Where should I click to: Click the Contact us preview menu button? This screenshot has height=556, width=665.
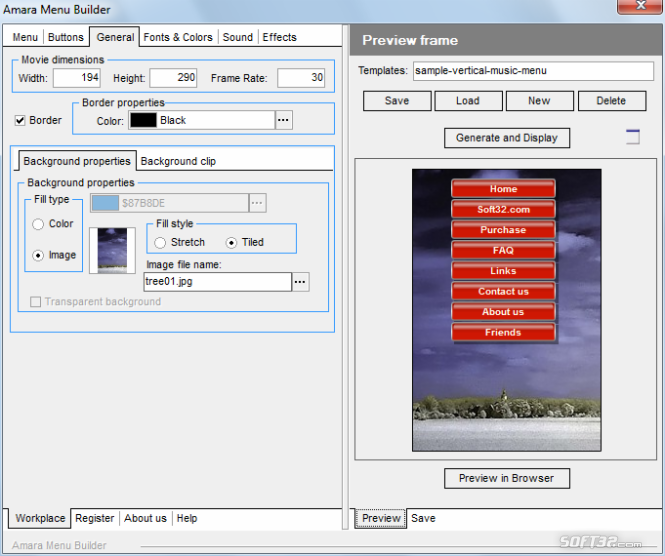(503, 291)
